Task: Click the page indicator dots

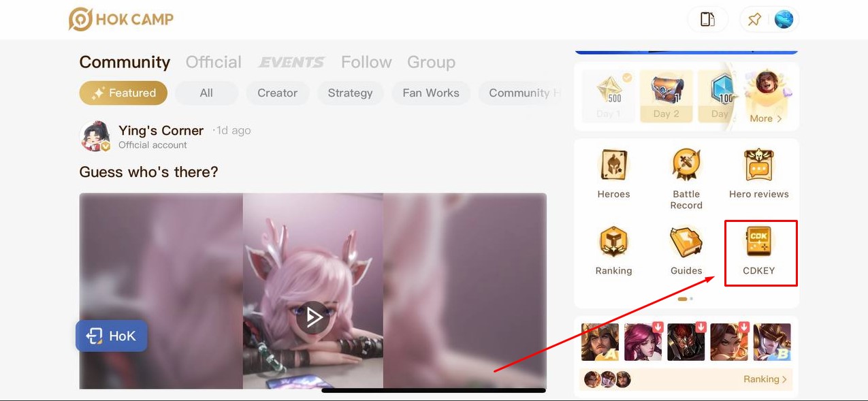Action: coord(685,299)
